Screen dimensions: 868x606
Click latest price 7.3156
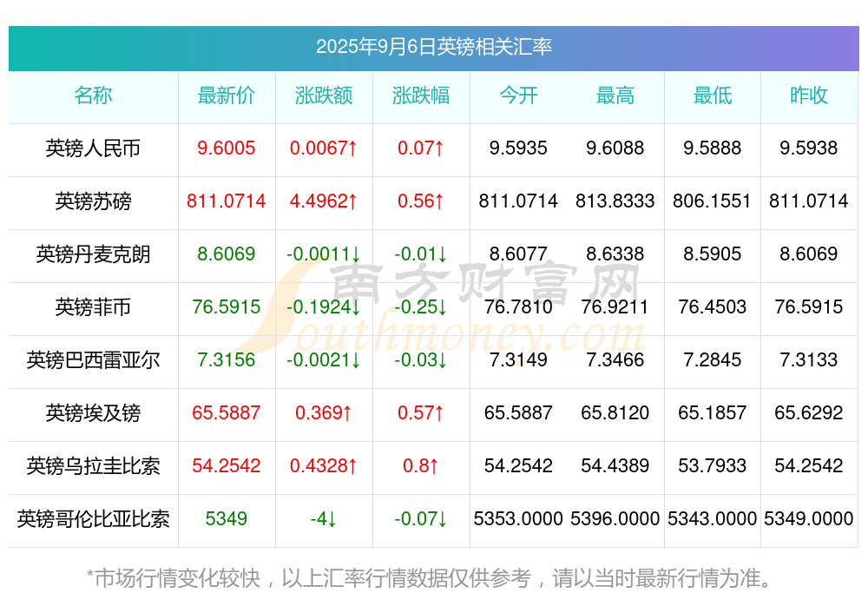click(x=227, y=360)
